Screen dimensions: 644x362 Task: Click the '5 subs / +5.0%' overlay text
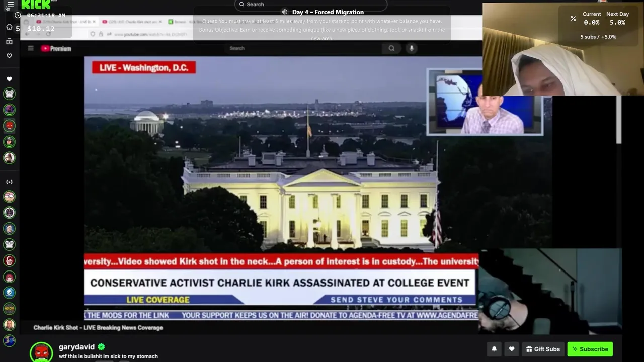click(598, 37)
